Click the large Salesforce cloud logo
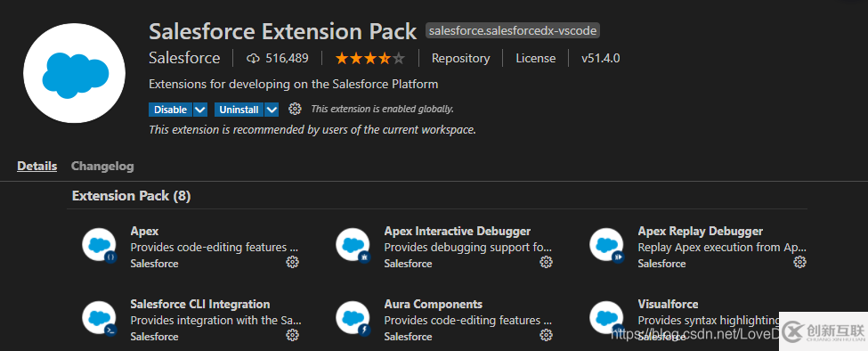Viewport: 868px width, 351px height. point(74,73)
